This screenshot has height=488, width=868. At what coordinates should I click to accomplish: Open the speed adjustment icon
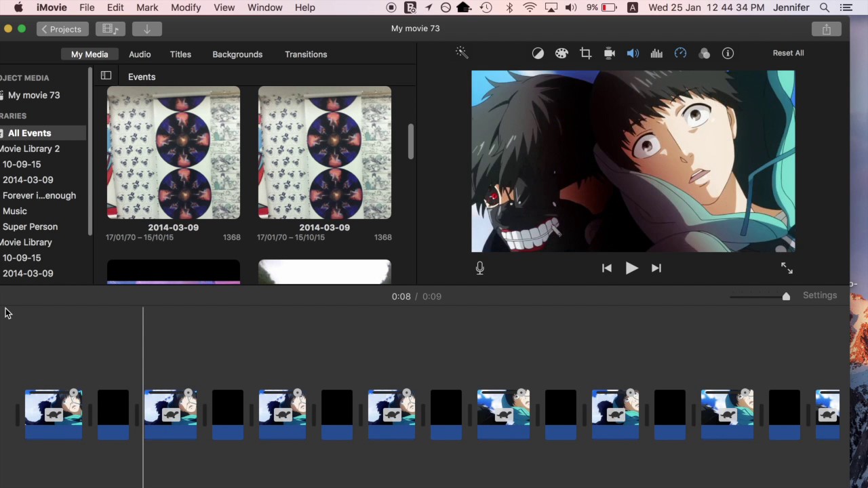click(x=680, y=54)
